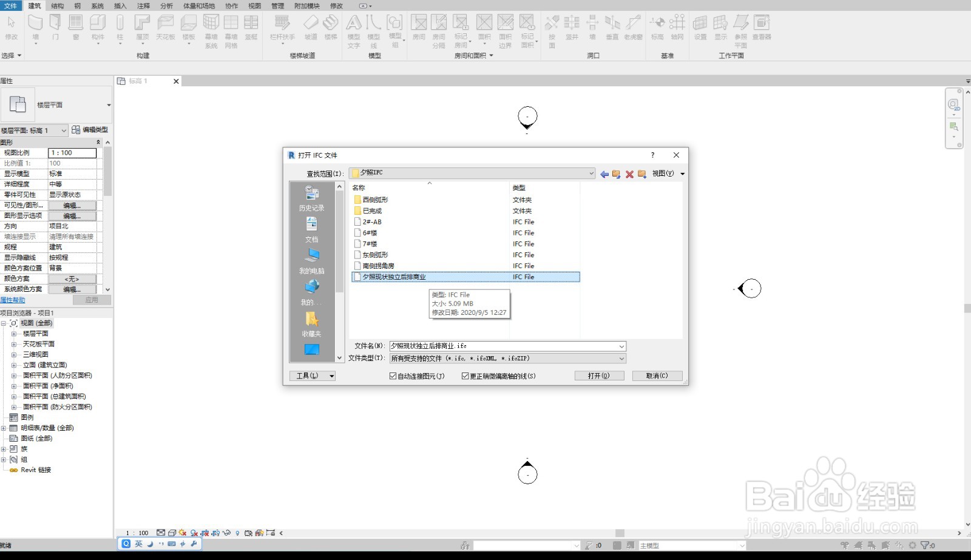Select the 栏杆扶手 railing tool
This screenshot has height=560, width=971.
282,28
